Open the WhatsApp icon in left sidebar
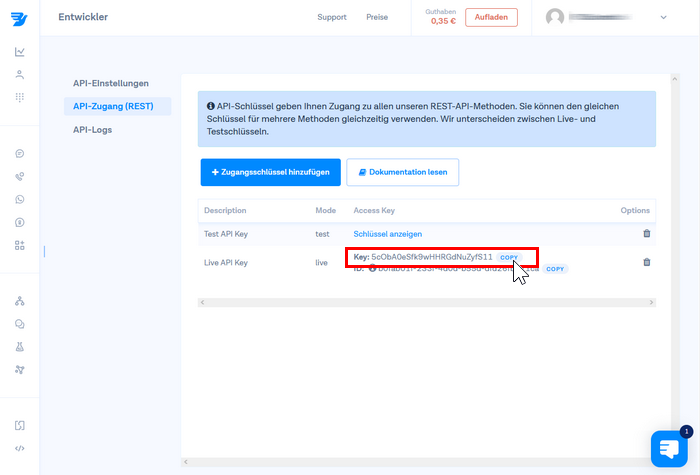This screenshot has height=475, width=700. pos(20,199)
